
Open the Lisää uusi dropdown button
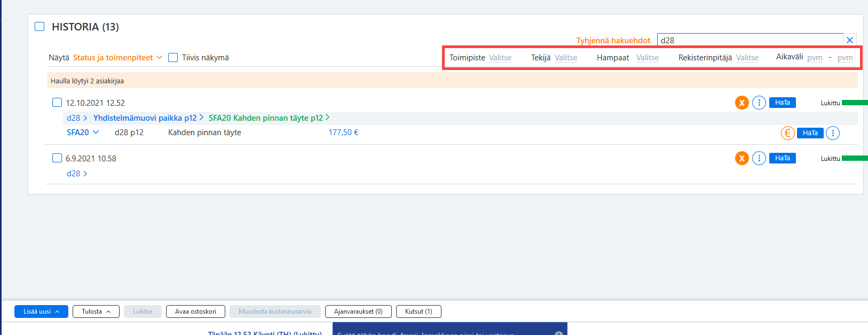click(x=41, y=311)
